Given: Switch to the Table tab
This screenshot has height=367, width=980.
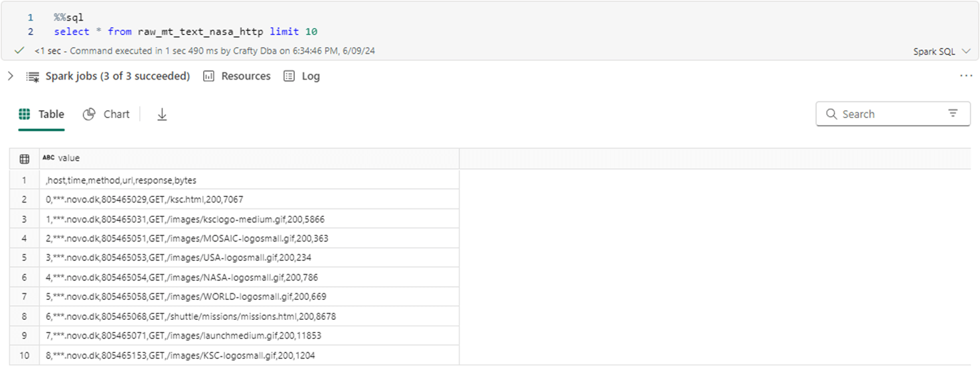Looking at the screenshot, I should [x=41, y=114].
